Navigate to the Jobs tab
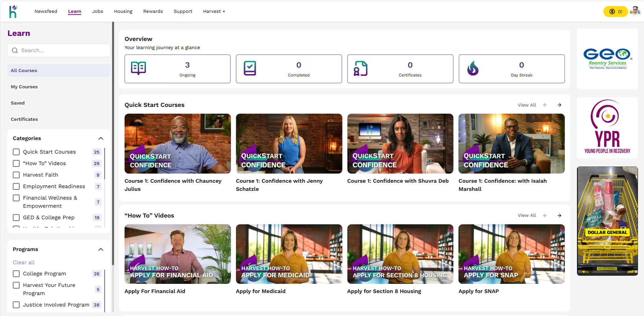 click(x=97, y=11)
